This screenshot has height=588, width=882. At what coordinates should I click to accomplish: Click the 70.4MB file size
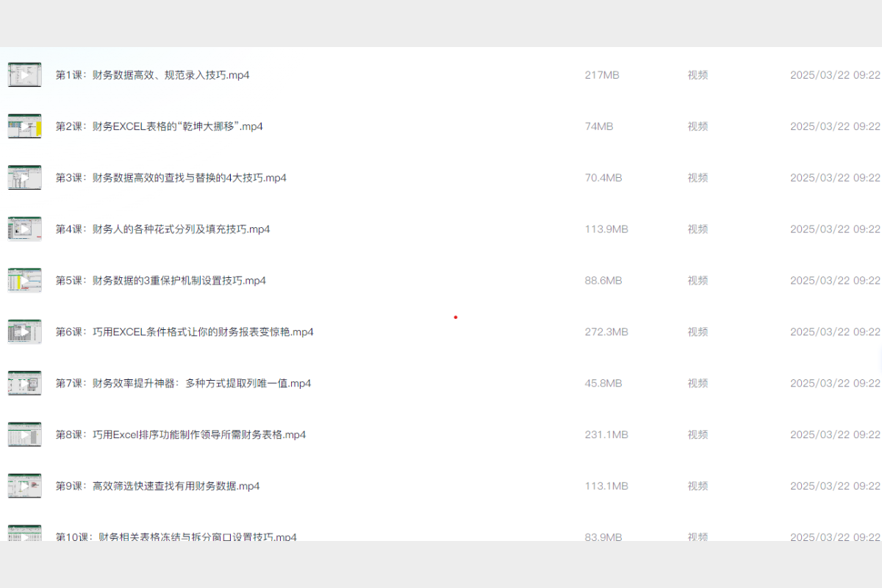(x=603, y=178)
